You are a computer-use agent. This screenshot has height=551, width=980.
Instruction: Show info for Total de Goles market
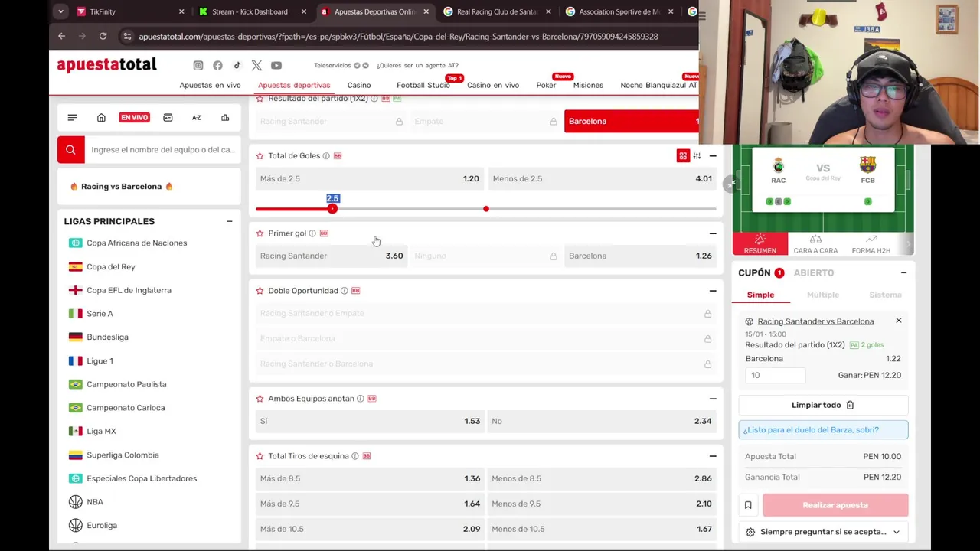[x=326, y=156]
